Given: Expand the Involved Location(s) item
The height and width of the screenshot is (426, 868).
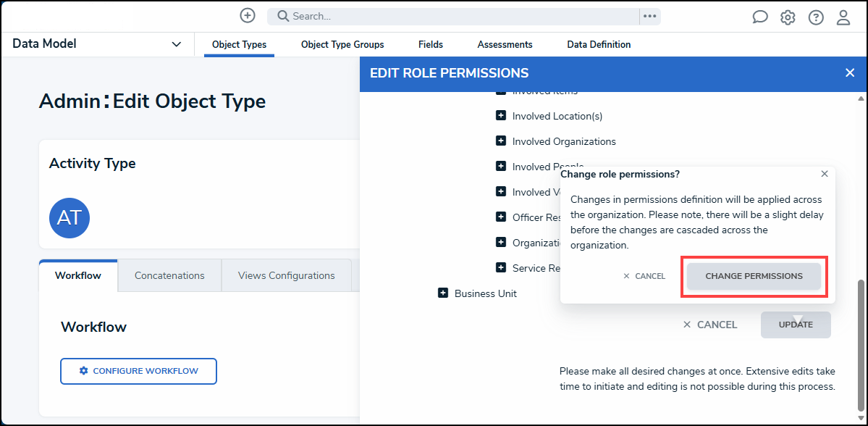Looking at the screenshot, I should point(500,115).
